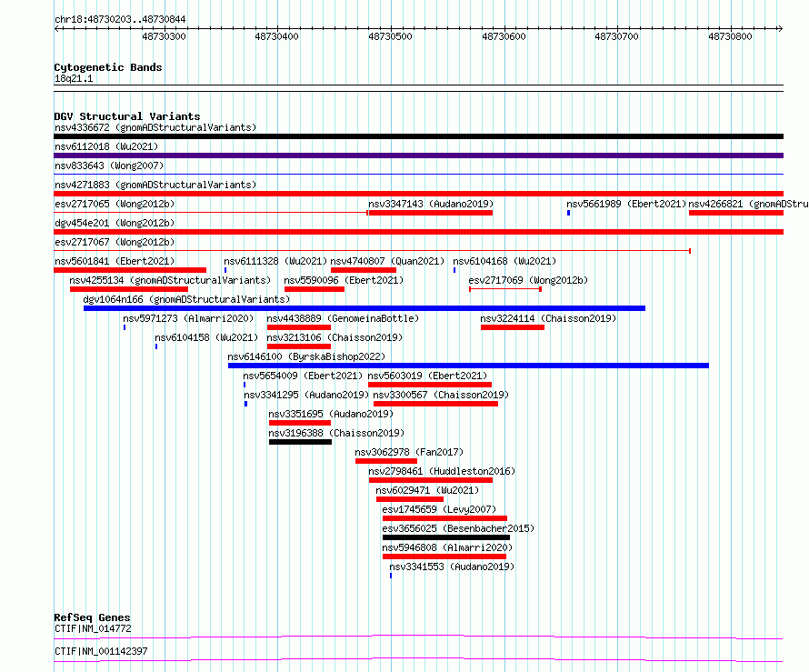Click nsv3213106 (Chaisson2019) label

tap(335, 337)
